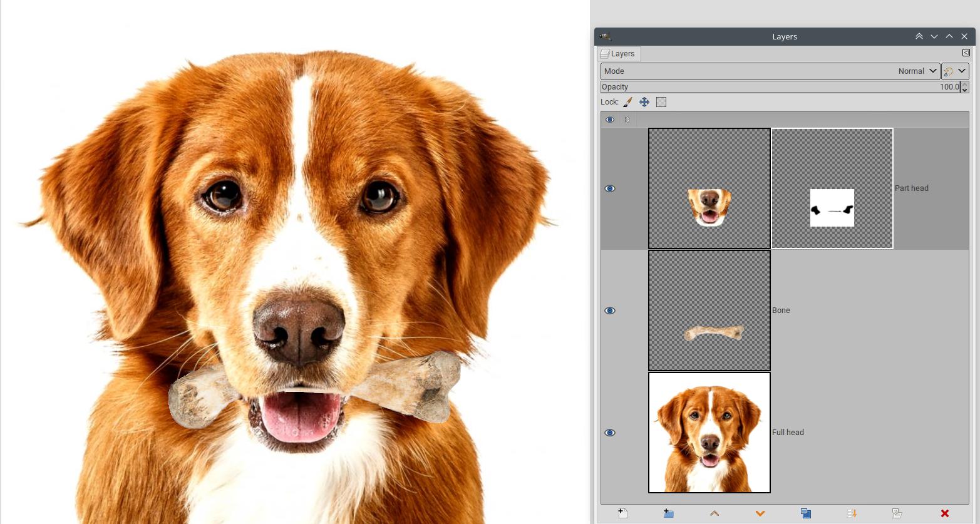Image resolution: width=980 pixels, height=524 pixels.
Task: Hide the Part head layer
Action: point(610,188)
